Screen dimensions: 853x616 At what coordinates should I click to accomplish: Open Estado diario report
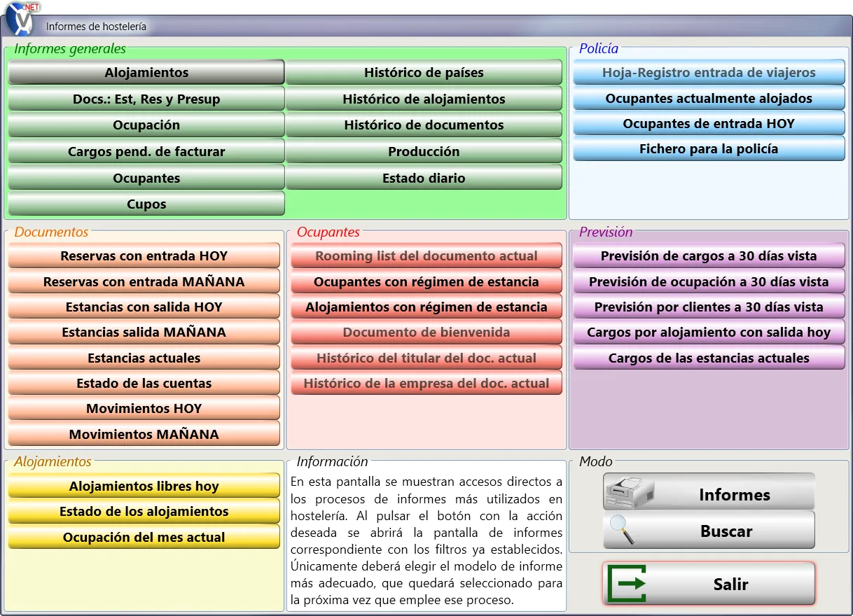tap(424, 178)
